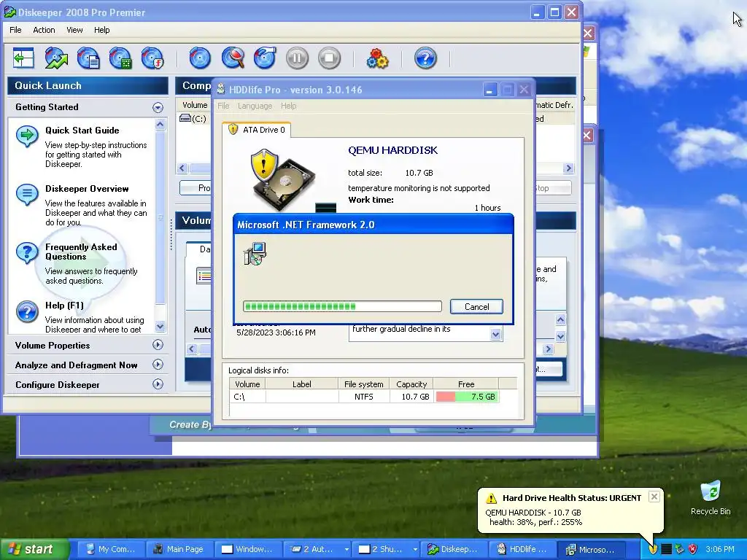This screenshot has height=560, width=747.
Task: Click right arrow of computer pane horizontal scrollbar
Action: click(x=568, y=168)
